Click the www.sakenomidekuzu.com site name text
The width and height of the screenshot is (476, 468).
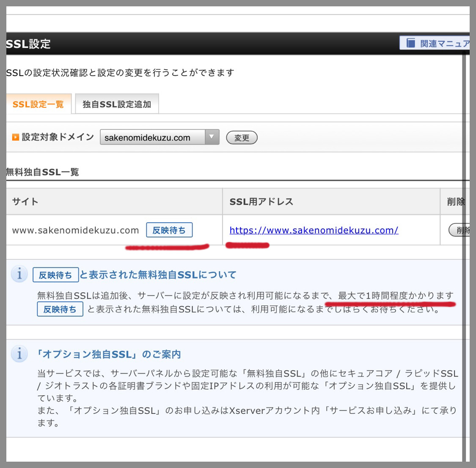tap(75, 231)
